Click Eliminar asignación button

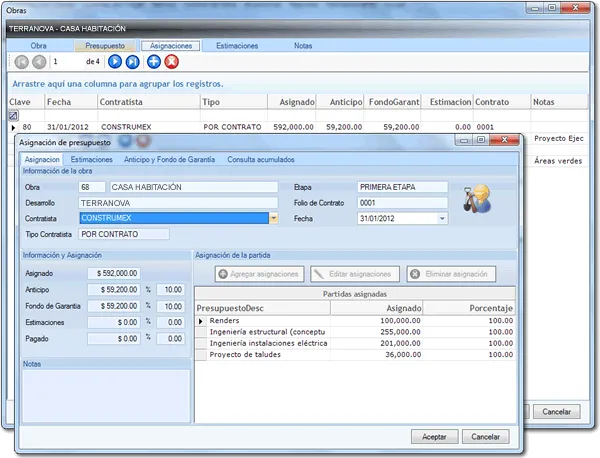(451, 274)
